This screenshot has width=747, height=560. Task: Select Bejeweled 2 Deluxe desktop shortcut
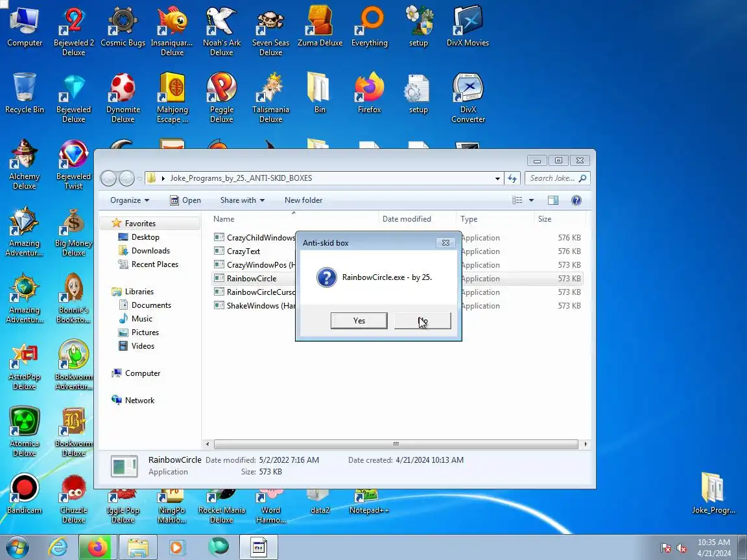point(74,31)
